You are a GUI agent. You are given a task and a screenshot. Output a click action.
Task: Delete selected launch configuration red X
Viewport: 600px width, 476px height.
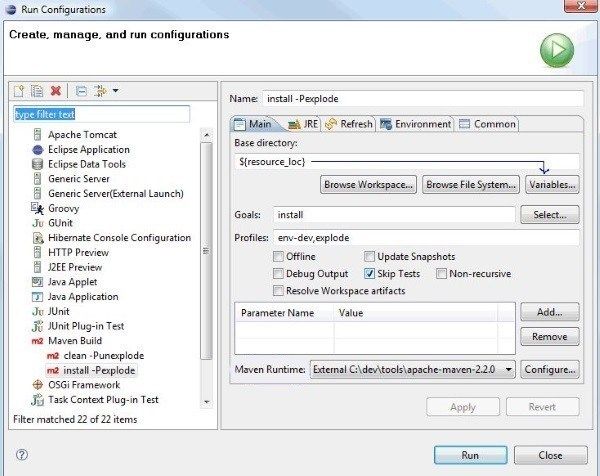55,91
